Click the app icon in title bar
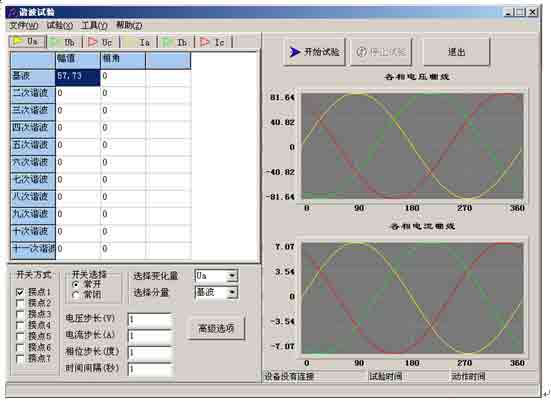 pos(12,12)
